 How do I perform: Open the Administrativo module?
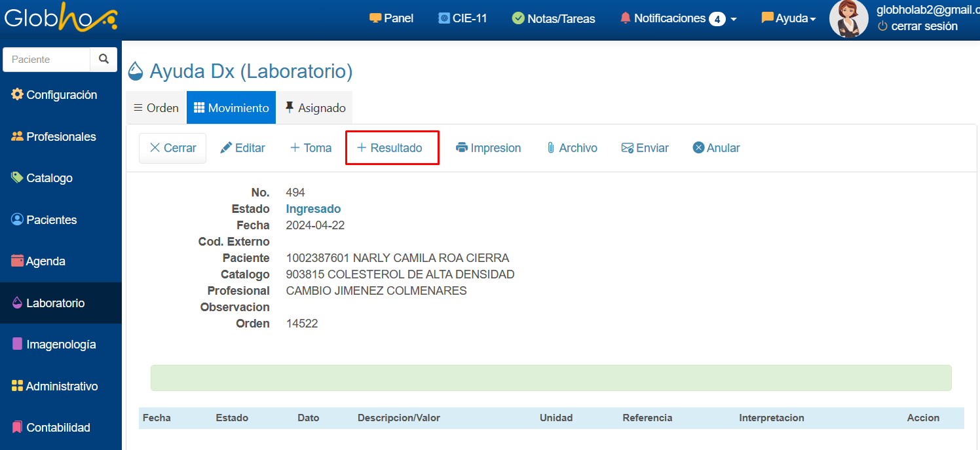coord(54,386)
